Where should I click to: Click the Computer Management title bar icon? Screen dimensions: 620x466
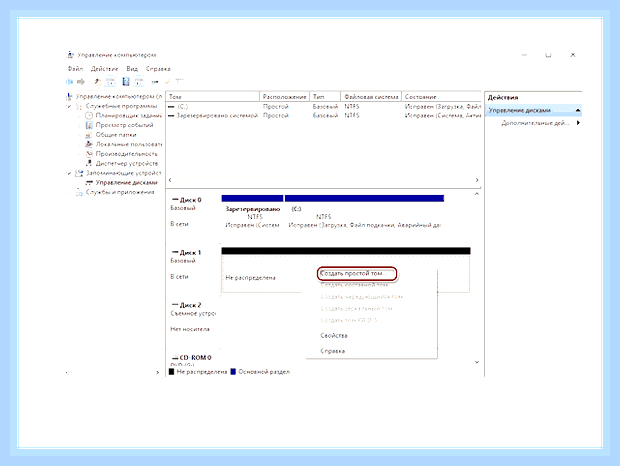point(70,55)
